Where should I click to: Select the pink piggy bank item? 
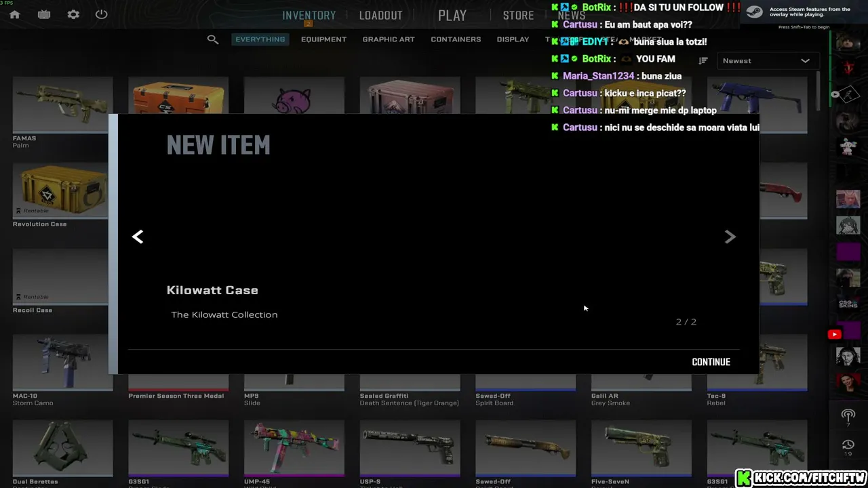(x=294, y=96)
